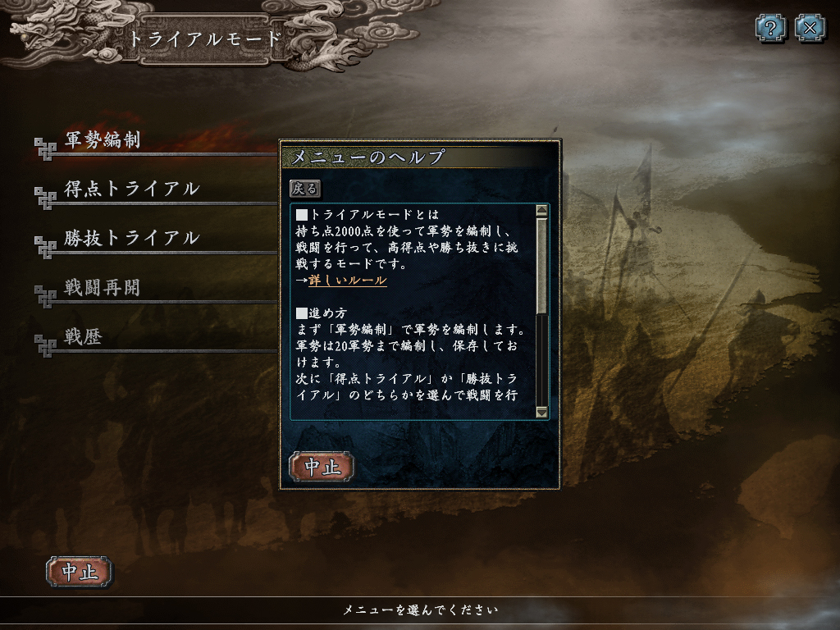This screenshot has height=630, width=840.
Task: Follow the 詳しいルール link
Action: pos(348,281)
